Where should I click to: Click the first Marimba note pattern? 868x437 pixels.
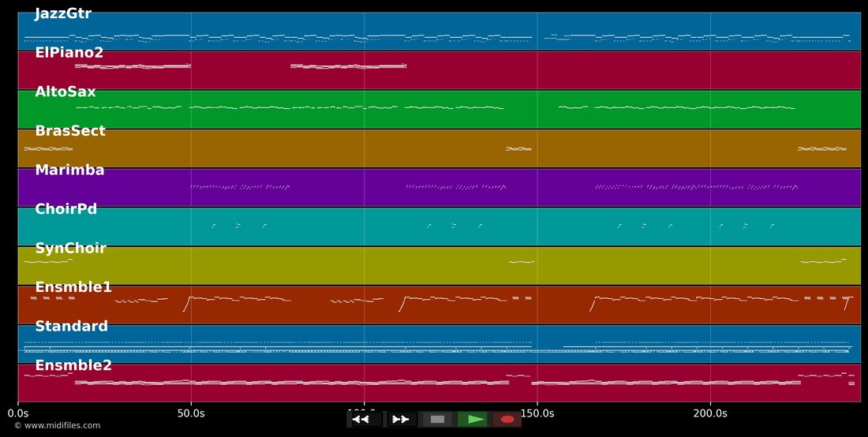click(240, 187)
